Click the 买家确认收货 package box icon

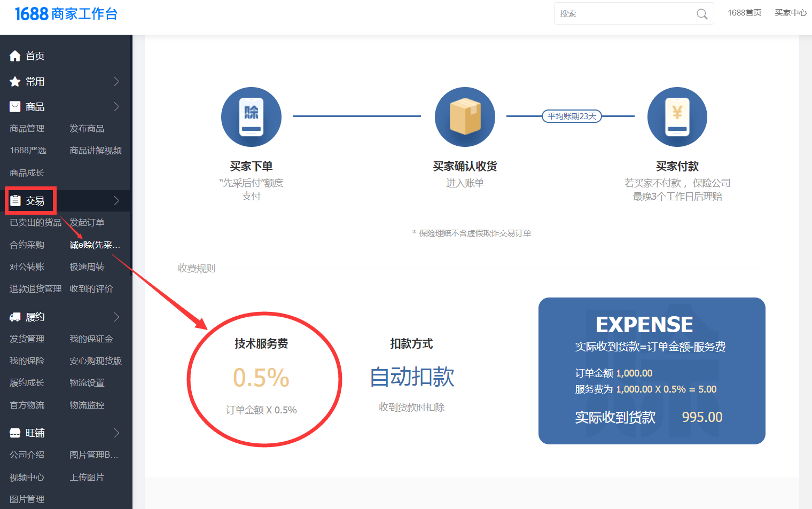click(x=465, y=117)
